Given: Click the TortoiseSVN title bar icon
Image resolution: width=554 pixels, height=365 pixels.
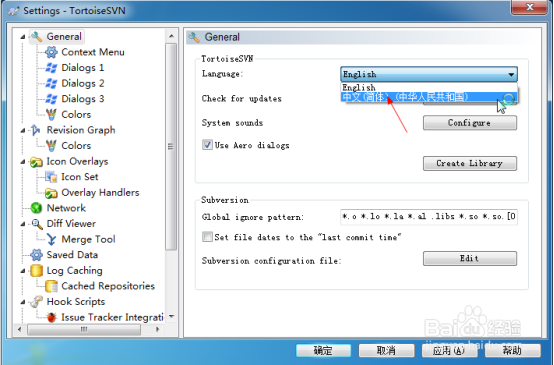Looking at the screenshot, I should point(13,11).
